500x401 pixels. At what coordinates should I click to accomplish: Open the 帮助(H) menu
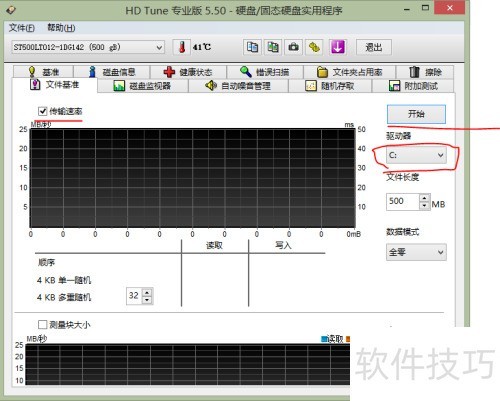(x=61, y=28)
